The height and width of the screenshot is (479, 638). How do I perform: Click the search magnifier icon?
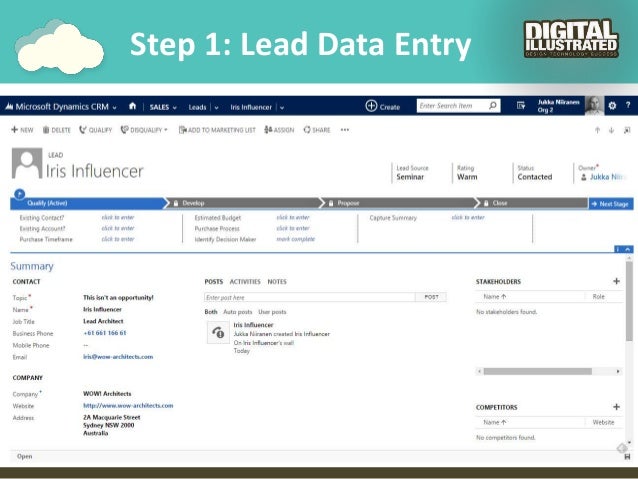coord(493,106)
